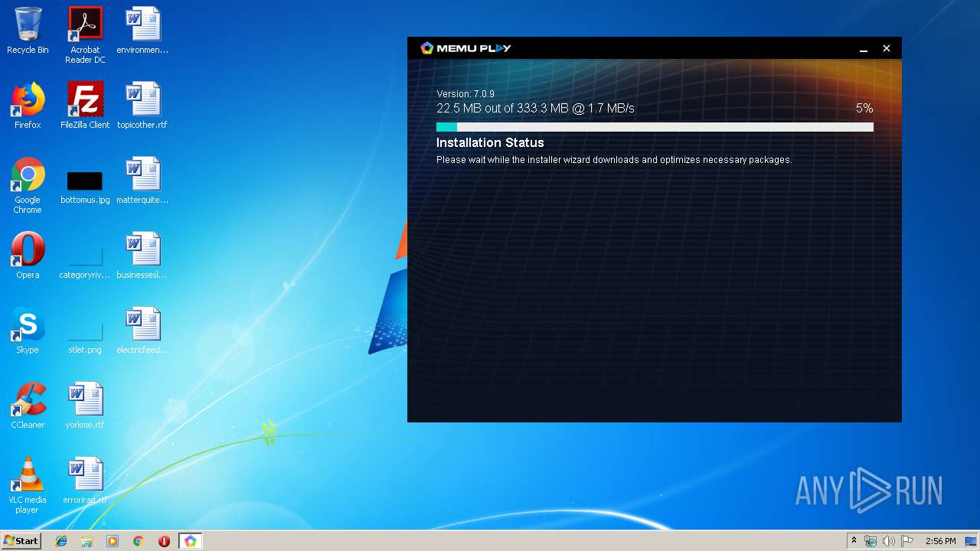Launch Acrobat Reader DC from desktop
980x551 pixels.
[85, 35]
